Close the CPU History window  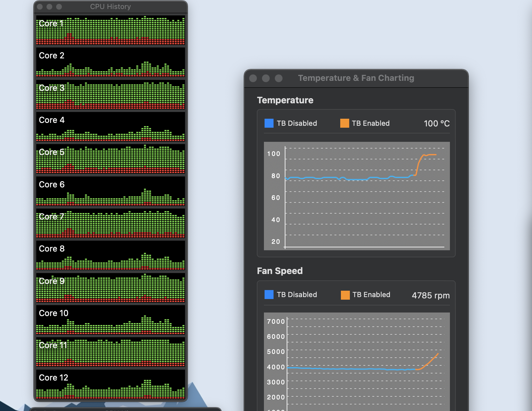[x=40, y=7]
